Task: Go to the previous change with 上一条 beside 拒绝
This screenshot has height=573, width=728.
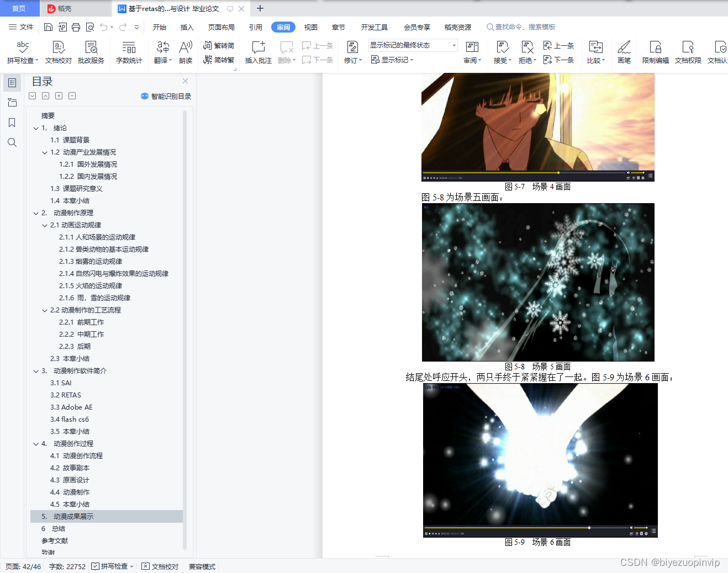Action: [558, 45]
